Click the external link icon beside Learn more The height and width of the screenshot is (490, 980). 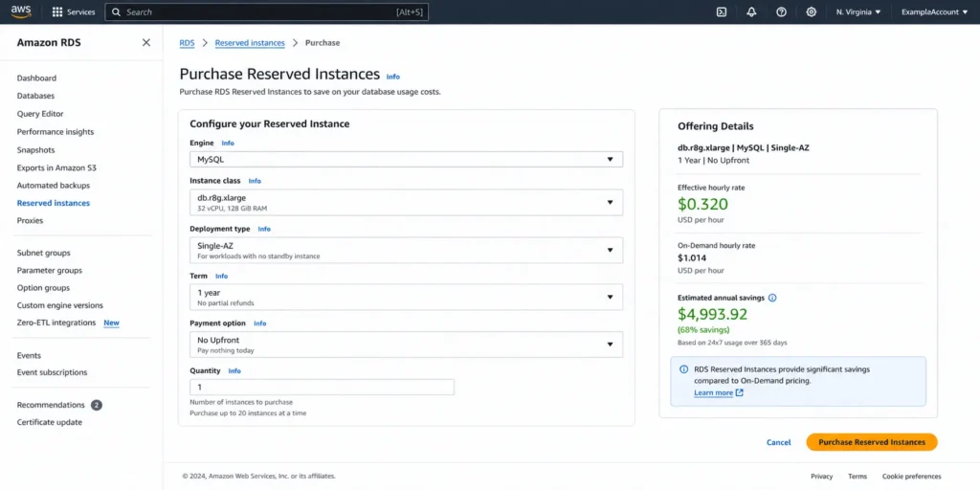(740, 392)
